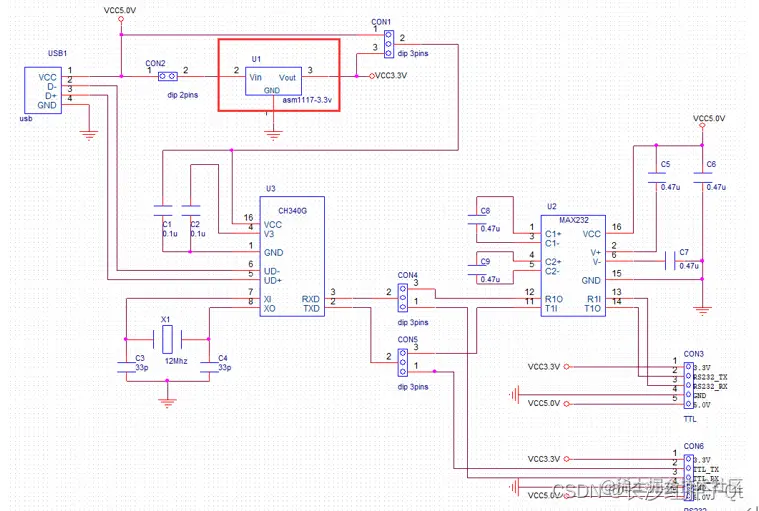Click the "0.47u" value of capacitor C7
This screenshot has width=759, height=511.
click(x=689, y=266)
